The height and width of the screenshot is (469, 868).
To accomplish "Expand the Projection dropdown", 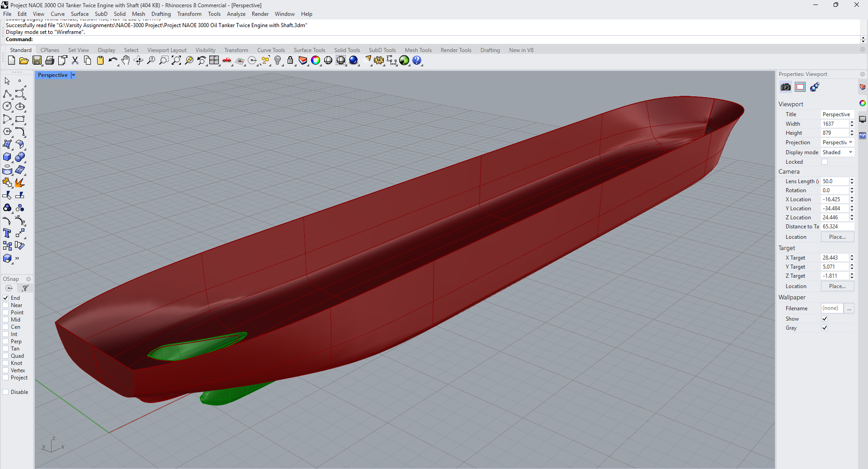I will point(837,142).
